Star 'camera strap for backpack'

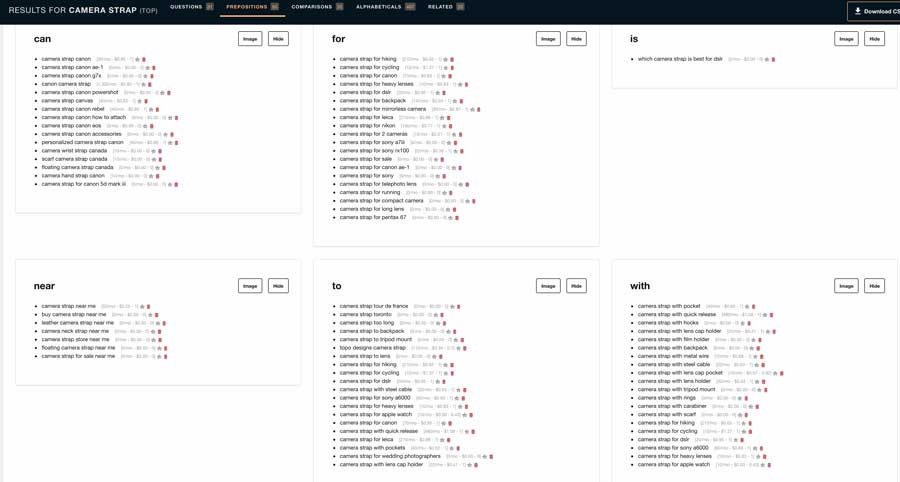point(455,101)
